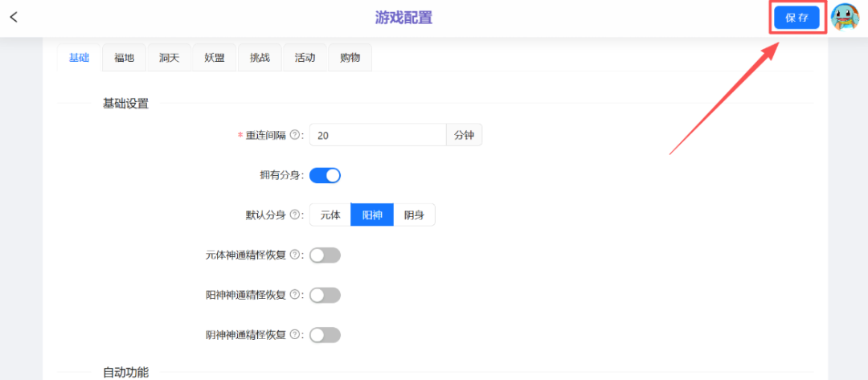The width and height of the screenshot is (868, 380).
Task: Open the user avatar profile
Action: pos(844,18)
